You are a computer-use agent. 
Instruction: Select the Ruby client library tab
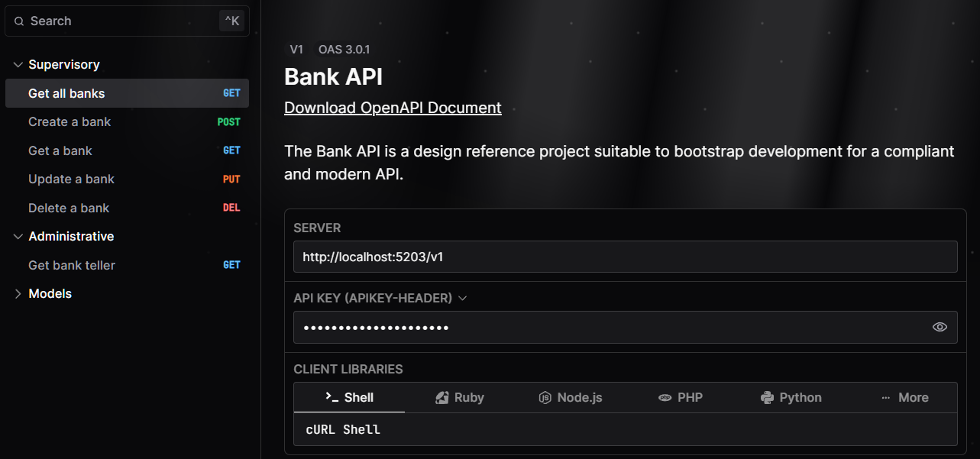(460, 397)
